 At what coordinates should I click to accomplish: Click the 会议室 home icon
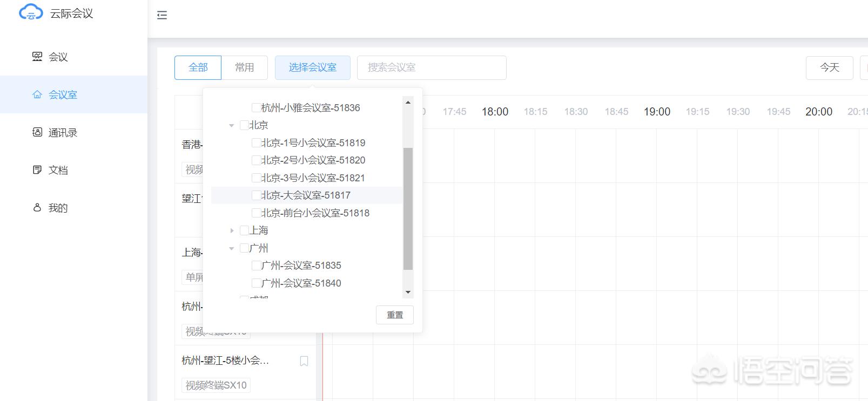tap(37, 94)
